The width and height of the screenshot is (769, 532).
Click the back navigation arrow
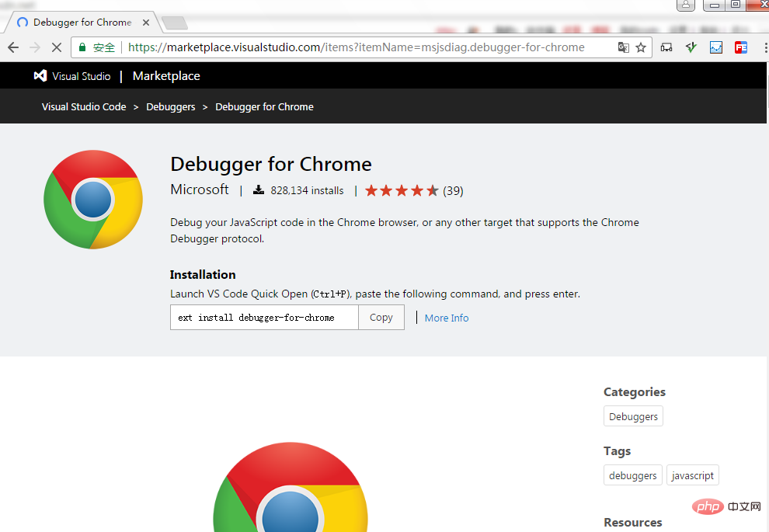13,47
